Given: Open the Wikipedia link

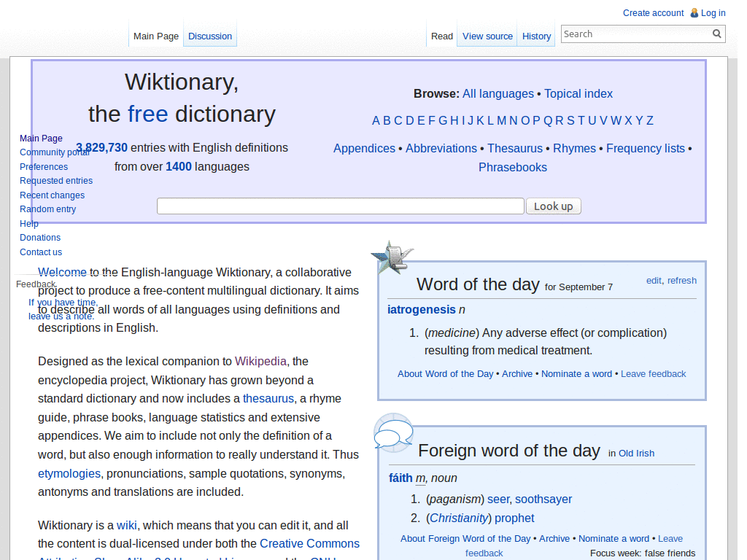Looking at the screenshot, I should pos(260,362).
